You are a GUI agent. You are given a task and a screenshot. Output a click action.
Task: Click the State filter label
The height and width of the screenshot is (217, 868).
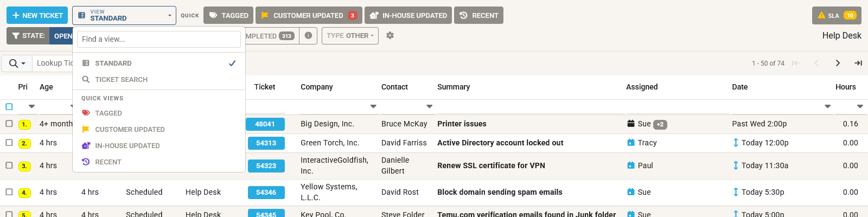point(28,36)
